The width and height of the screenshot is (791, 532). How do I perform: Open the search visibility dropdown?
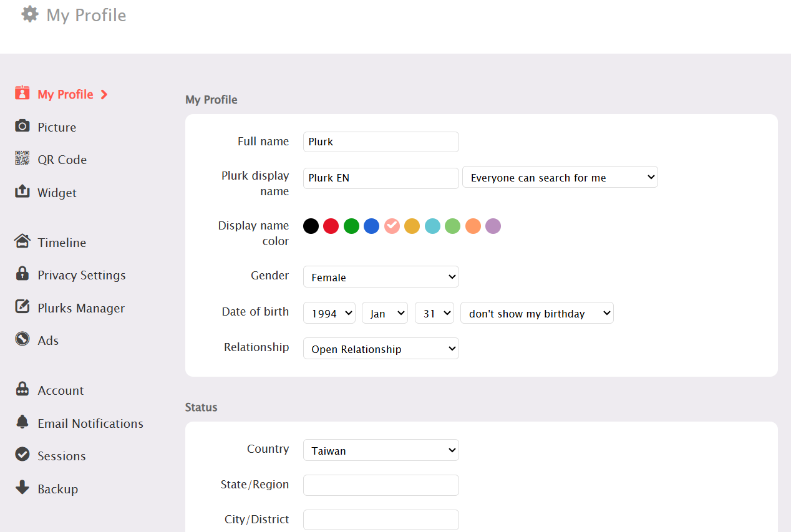[560, 177]
